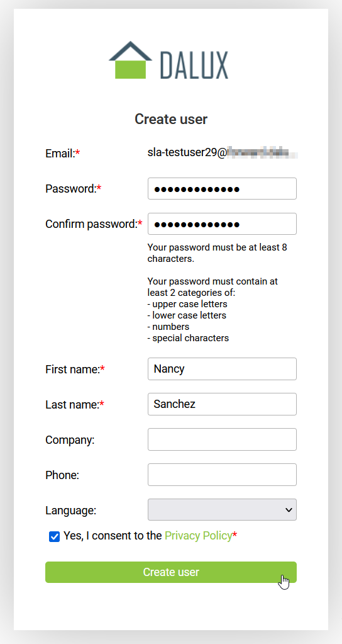342x644 pixels.
Task: Click the 'Yes, I consent to the' label text
Action: [113, 536]
